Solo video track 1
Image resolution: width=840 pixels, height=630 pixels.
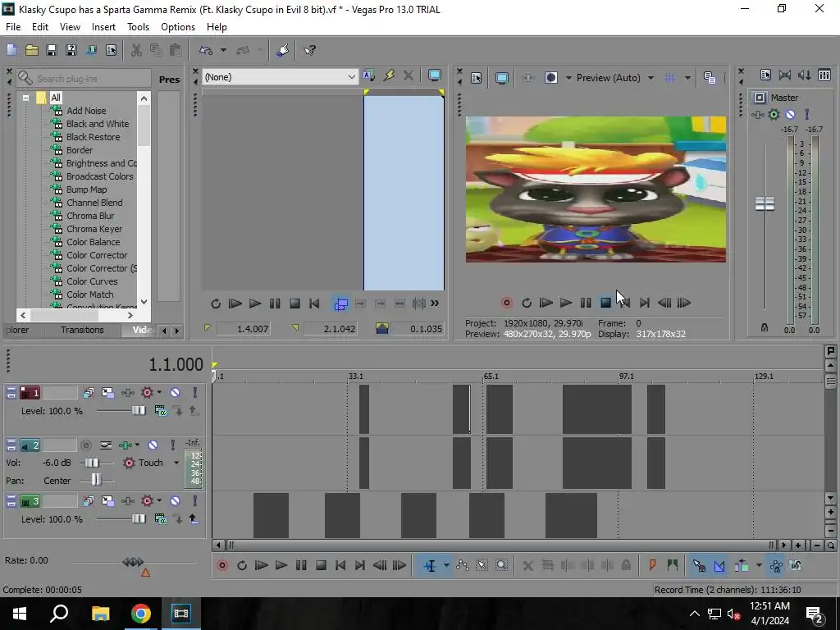coord(195,393)
